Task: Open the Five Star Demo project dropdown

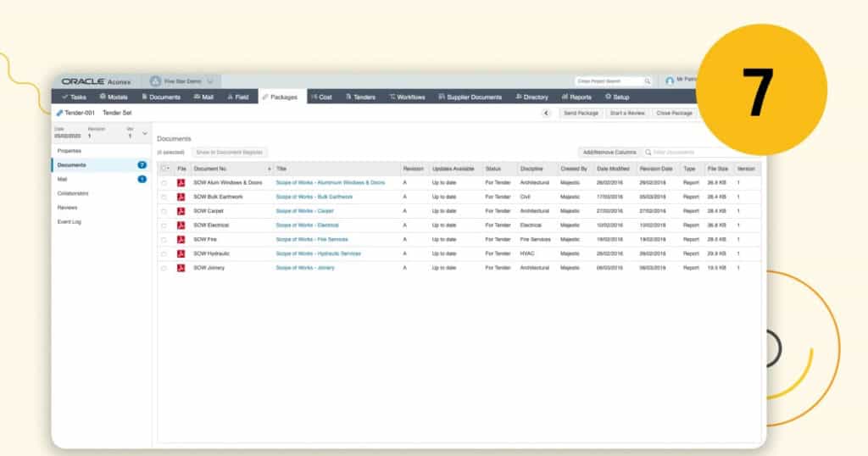Action: (x=209, y=81)
